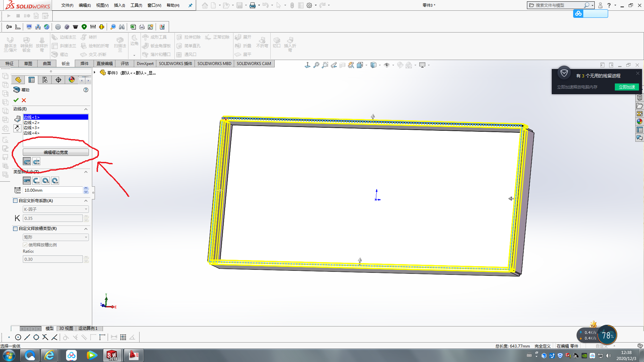This screenshot has width=644, height=362.
Task: Open hem feature help question mark
Action: tap(86, 90)
